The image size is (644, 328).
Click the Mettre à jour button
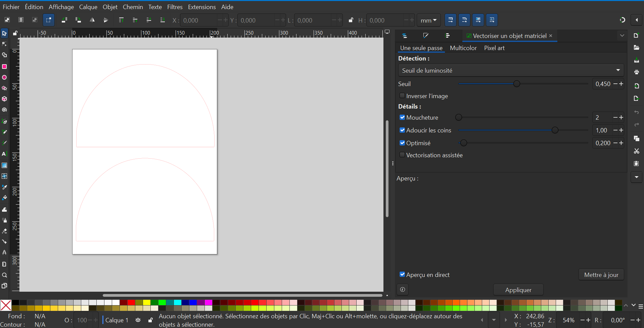pos(601,275)
